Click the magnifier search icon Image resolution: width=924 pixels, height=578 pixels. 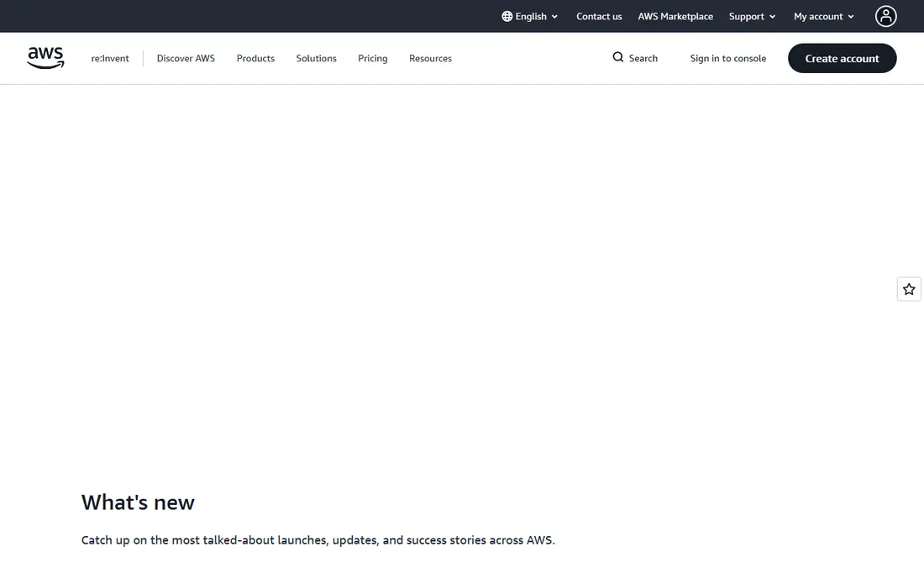617,57
